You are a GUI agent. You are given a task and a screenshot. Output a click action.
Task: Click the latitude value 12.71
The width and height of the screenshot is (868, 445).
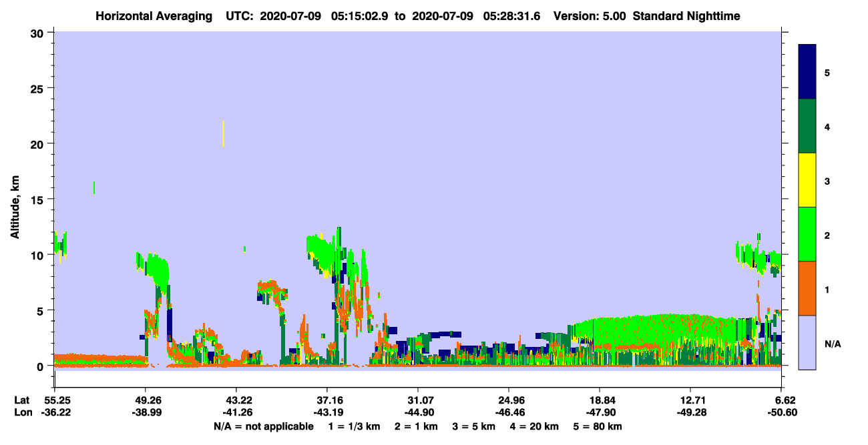coord(690,400)
